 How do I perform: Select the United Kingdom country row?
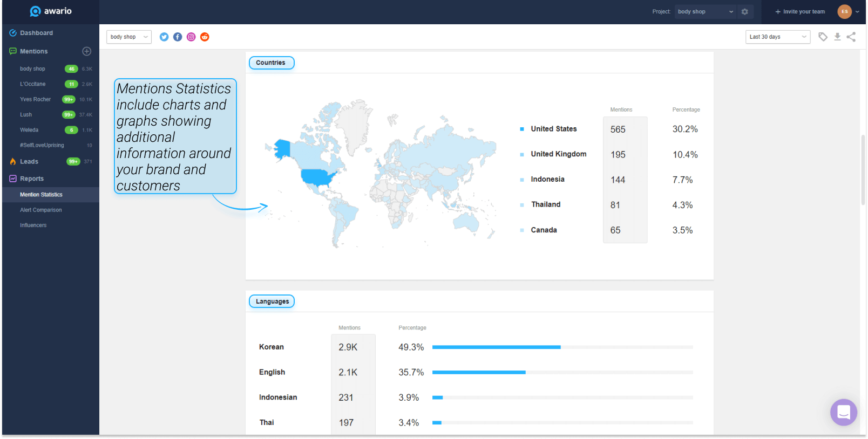point(610,154)
